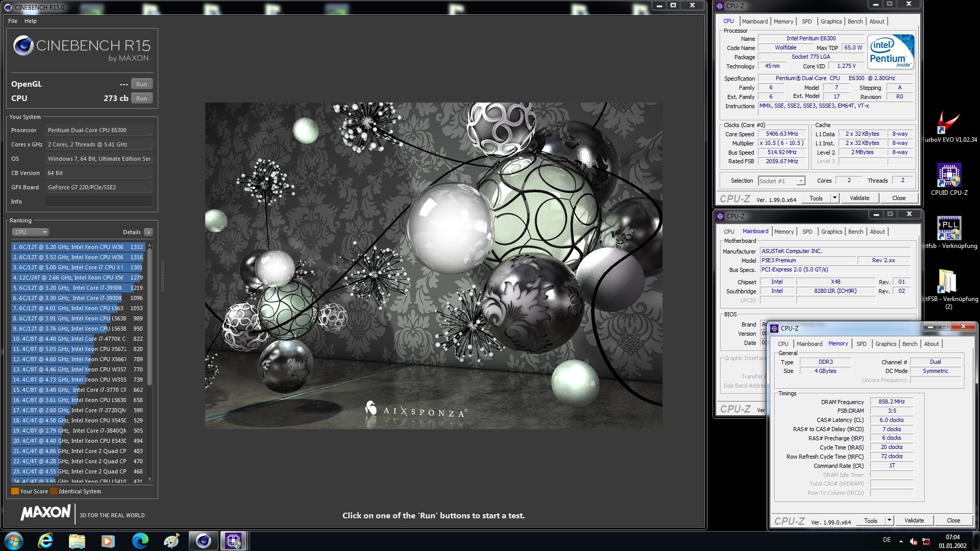Image resolution: width=980 pixels, height=551 pixels.
Task: Open SetFSB Verknüpfung (2) folder shortcut
Action: (949, 288)
